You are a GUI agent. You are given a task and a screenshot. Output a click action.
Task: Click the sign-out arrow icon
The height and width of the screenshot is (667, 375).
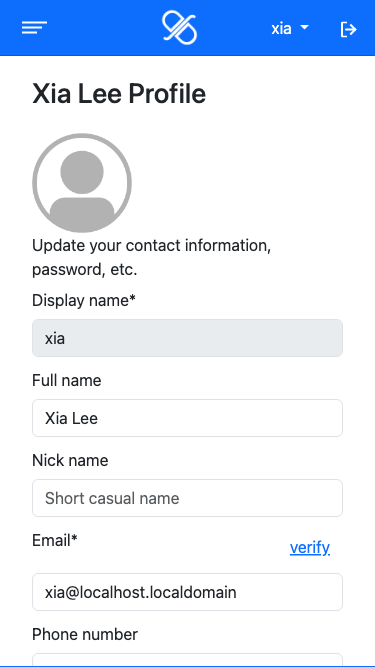point(348,29)
